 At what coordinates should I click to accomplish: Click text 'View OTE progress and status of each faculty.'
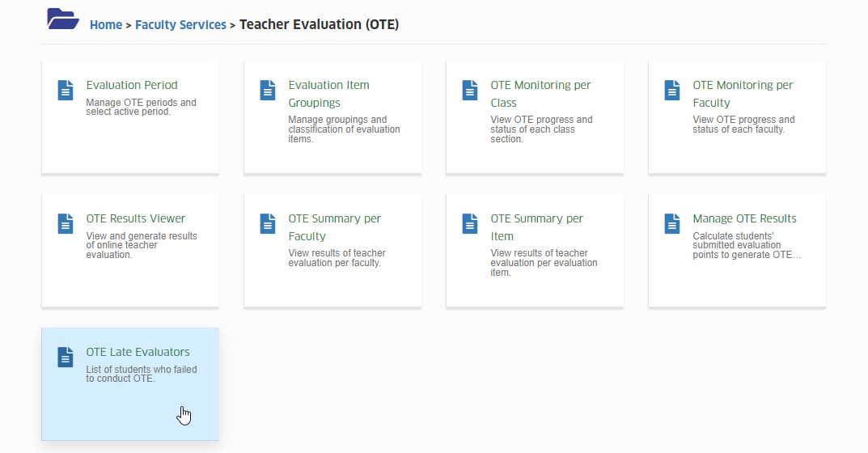(743, 125)
